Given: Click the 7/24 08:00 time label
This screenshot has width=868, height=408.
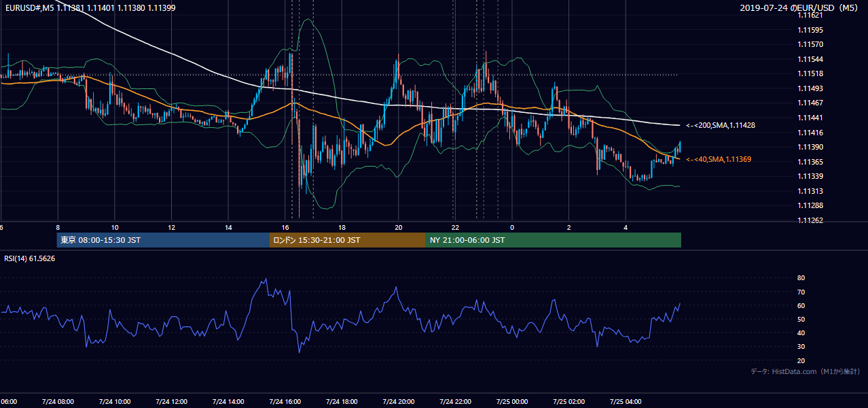Looking at the screenshot, I should point(57,401).
